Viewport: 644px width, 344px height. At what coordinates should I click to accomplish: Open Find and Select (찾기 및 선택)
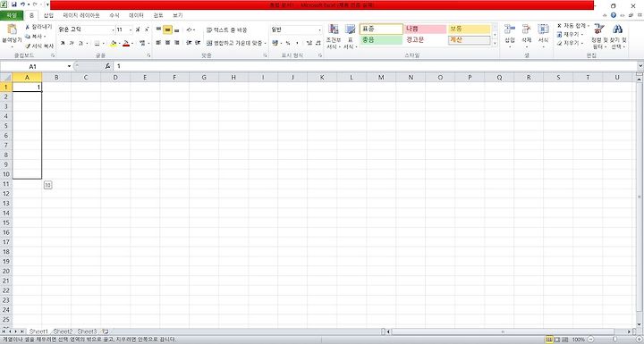[x=618, y=36]
